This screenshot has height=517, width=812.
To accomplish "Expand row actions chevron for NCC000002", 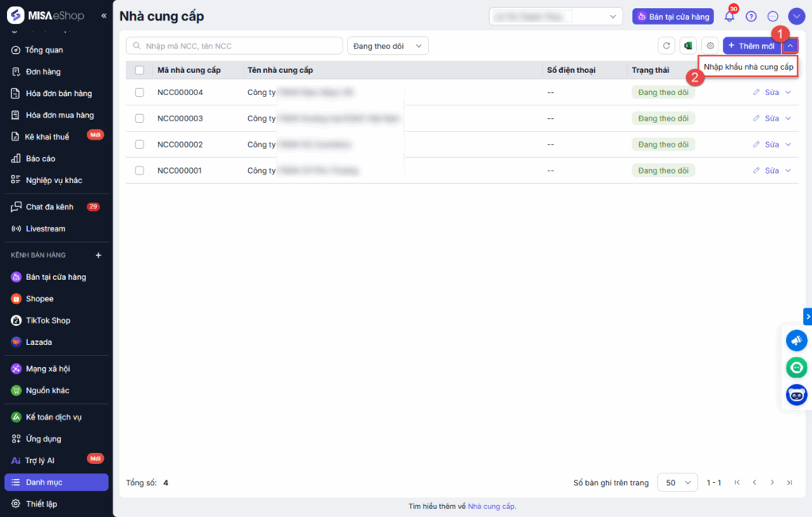I will tap(788, 144).
